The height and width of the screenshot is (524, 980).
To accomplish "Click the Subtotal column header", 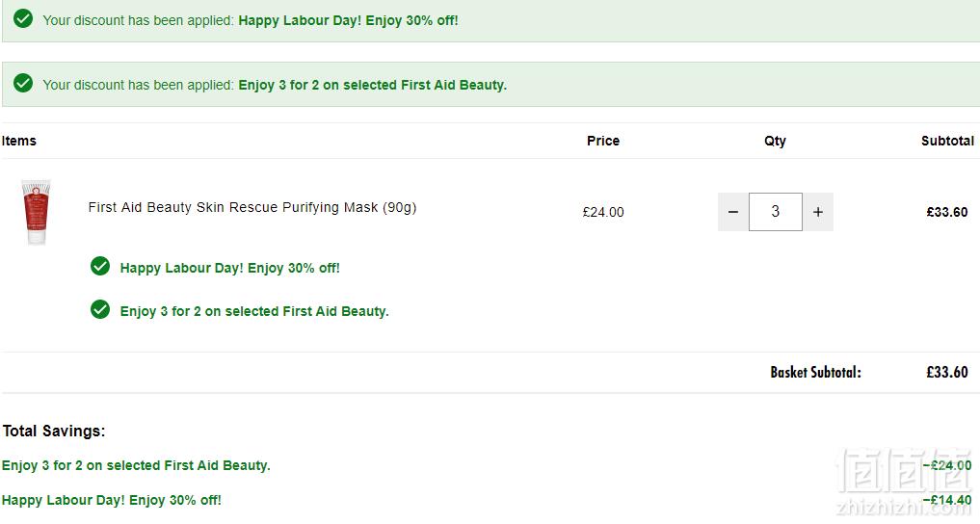I will click(947, 142).
